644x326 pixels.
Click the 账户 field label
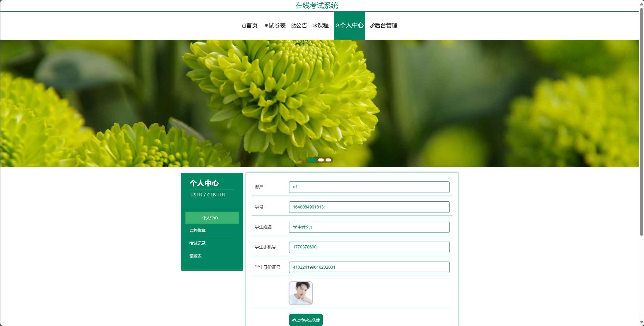259,187
